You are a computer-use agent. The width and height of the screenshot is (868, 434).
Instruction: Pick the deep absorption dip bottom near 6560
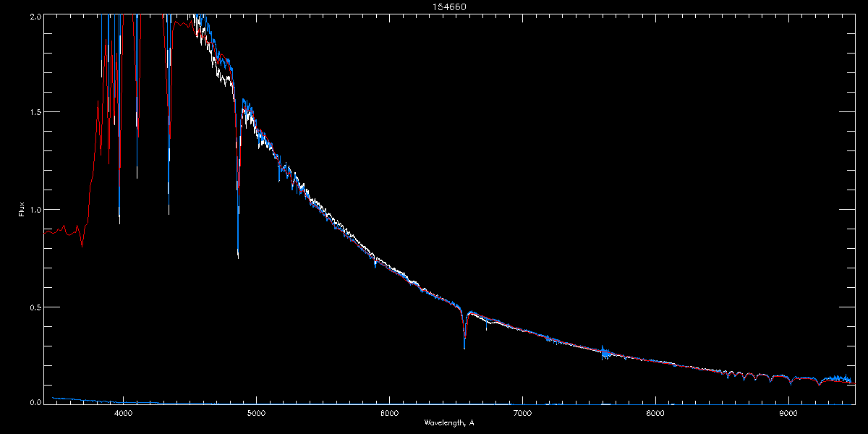pos(464,346)
